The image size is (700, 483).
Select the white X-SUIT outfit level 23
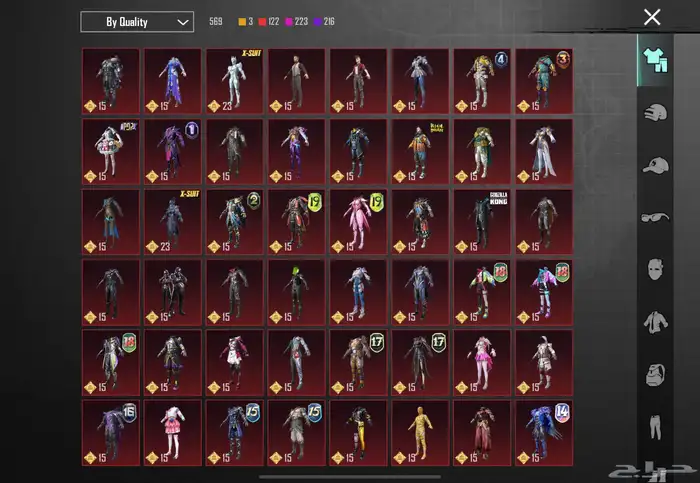234,81
